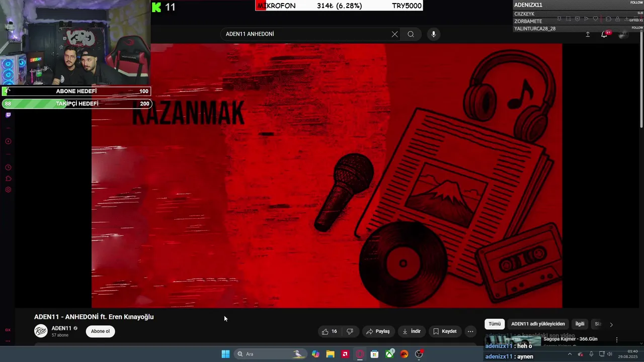Image resolution: width=644 pixels, height=362 pixels.
Task: Click the magnifier search button
Action: coord(411,34)
